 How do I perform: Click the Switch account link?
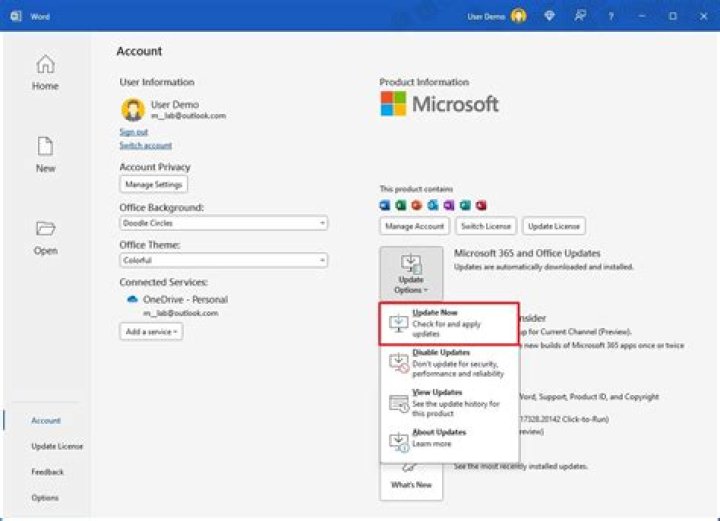[146, 146]
